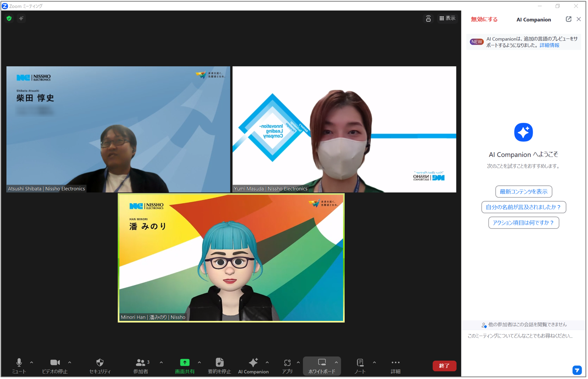Expand AI Companion options arrow in toolbar
Image resolution: width=588 pixels, height=379 pixels.
pyautogui.click(x=267, y=363)
